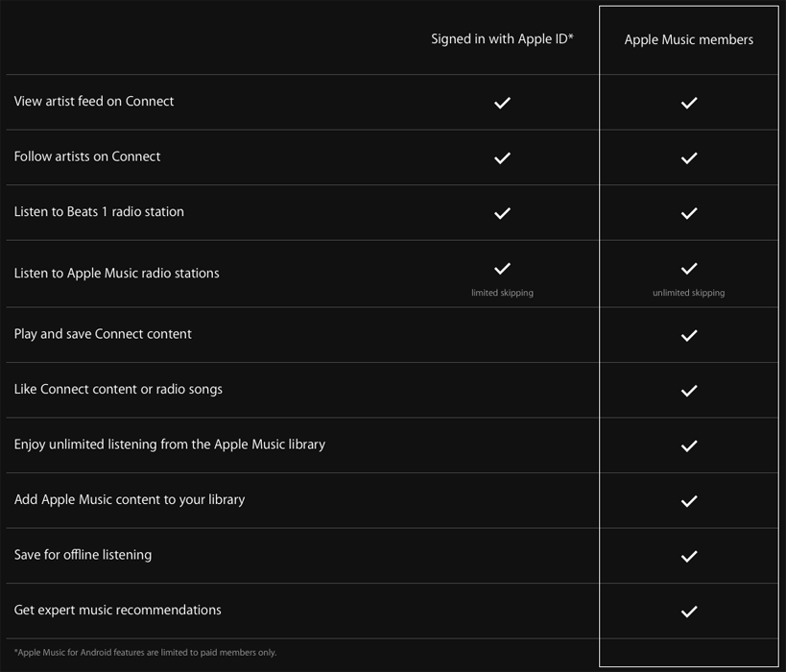Click the 'Listen to Apple Music radio stations' row label
Viewport: 786px width, 672px height.
pyautogui.click(x=116, y=274)
